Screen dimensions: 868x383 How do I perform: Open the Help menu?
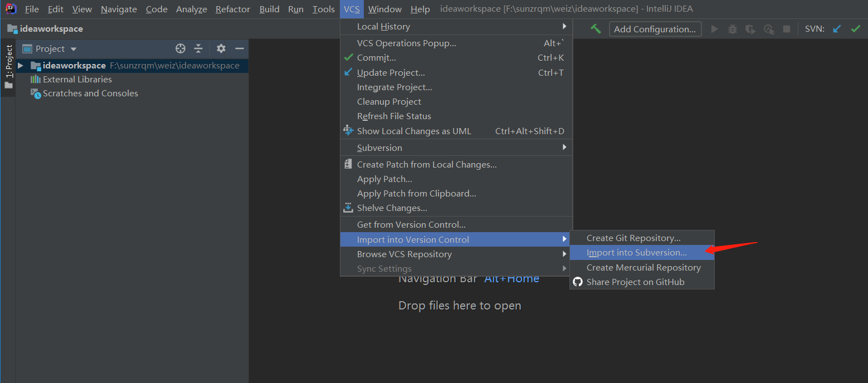pyautogui.click(x=420, y=9)
